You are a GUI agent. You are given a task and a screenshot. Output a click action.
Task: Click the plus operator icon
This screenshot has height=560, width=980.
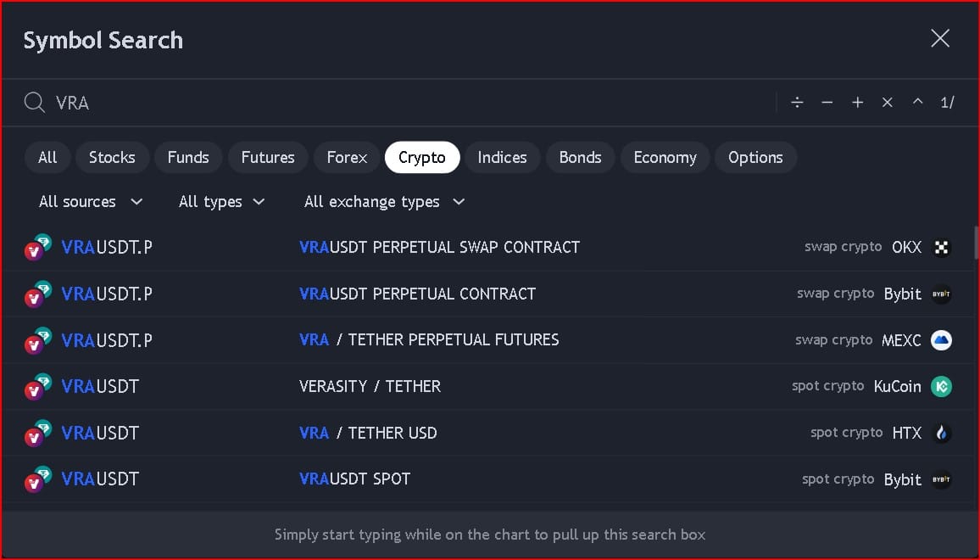tap(858, 103)
